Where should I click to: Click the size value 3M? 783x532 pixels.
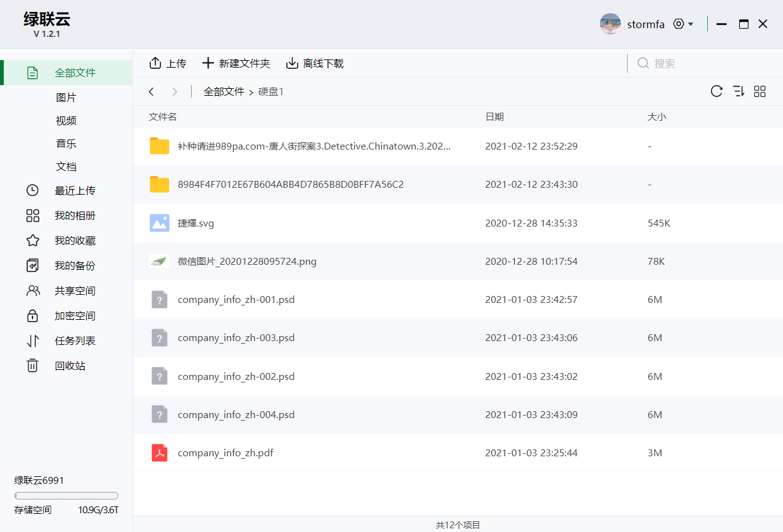(655, 453)
